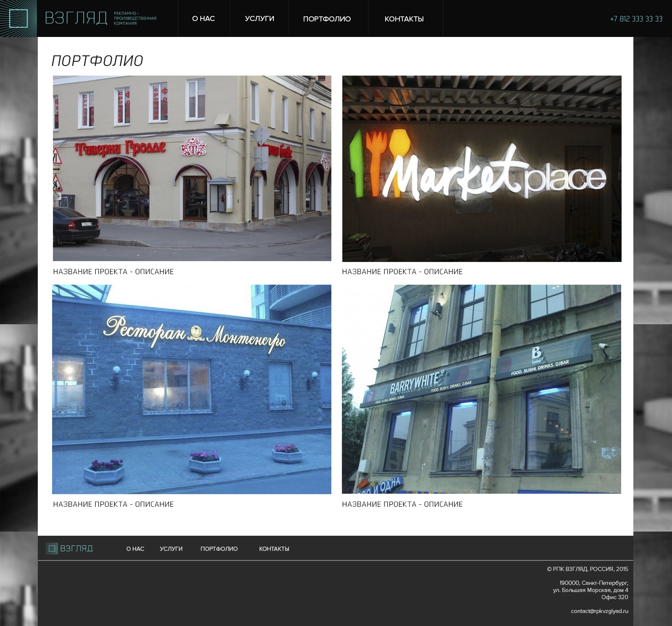Open the УСЛУГИ header menu item
This screenshot has width=672, height=626.
(260, 18)
